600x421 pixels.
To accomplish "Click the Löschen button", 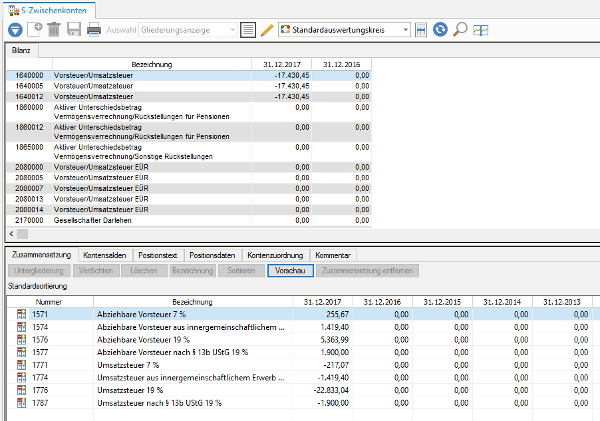I will coord(144,271).
